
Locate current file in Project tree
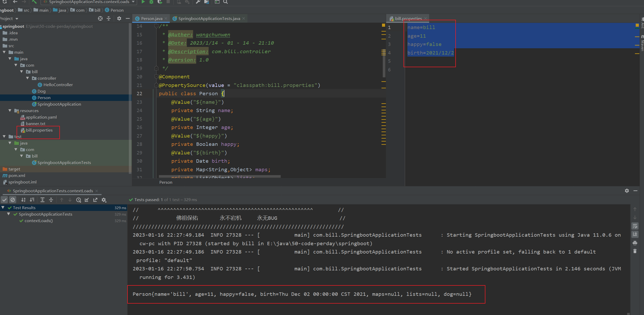100,18
